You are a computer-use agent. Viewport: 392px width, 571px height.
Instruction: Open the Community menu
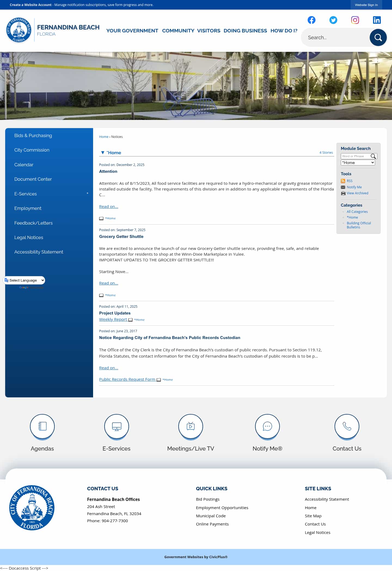tap(178, 31)
